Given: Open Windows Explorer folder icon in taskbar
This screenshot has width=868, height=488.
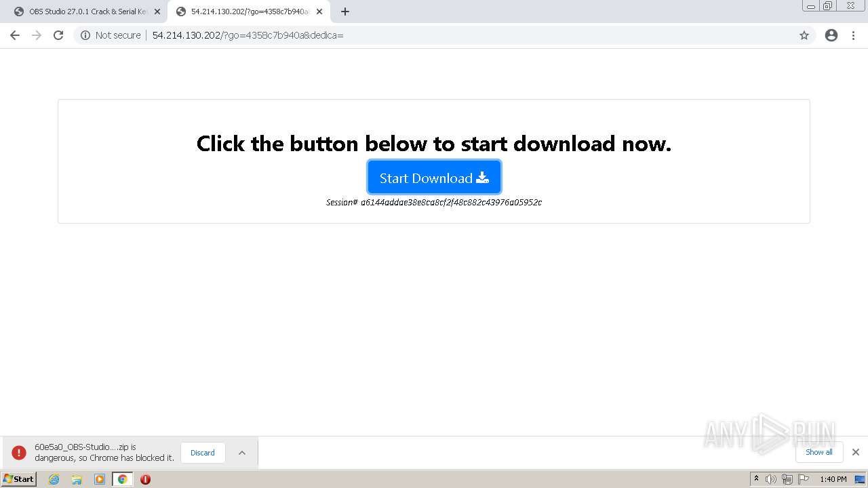Looking at the screenshot, I should tap(77, 479).
